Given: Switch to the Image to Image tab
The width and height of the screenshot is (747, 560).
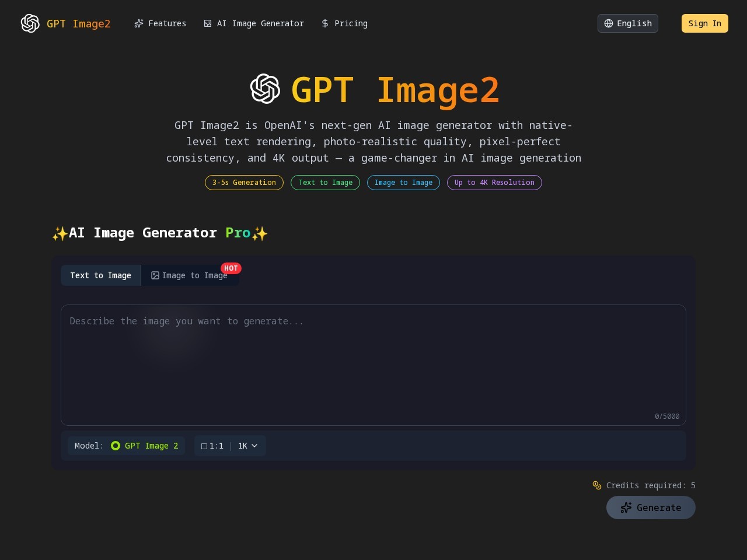Looking at the screenshot, I should click(190, 275).
